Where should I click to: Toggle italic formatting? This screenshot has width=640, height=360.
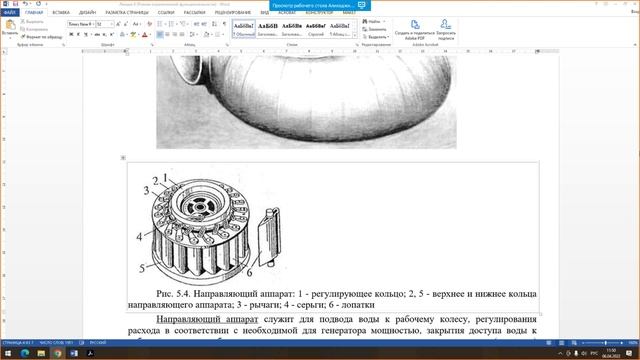point(78,35)
